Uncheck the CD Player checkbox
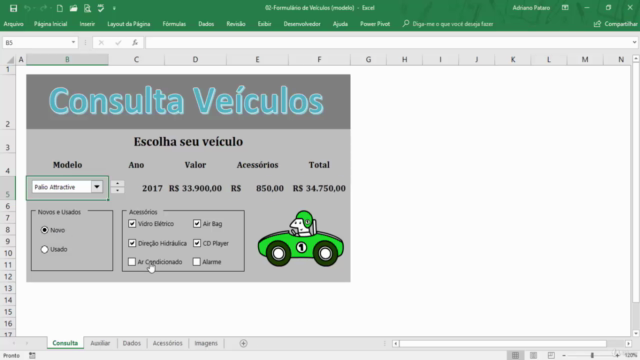Image resolution: width=640 pixels, height=360 pixels. [x=197, y=243]
